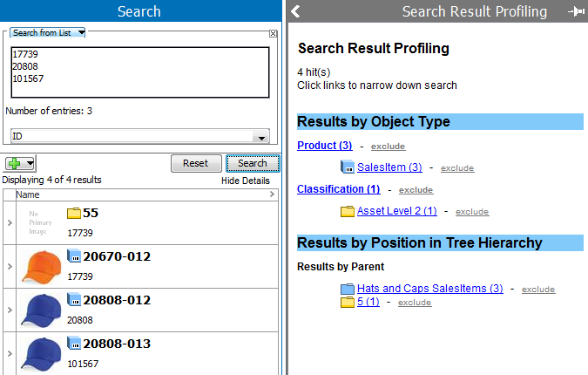Close the Search from List criteria box
The height and width of the screenshot is (375, 588).
coord(273,33)
